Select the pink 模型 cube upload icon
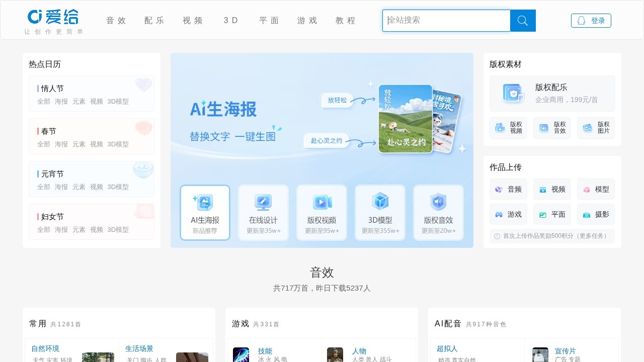The image size is (644, 362). [587, 189]
